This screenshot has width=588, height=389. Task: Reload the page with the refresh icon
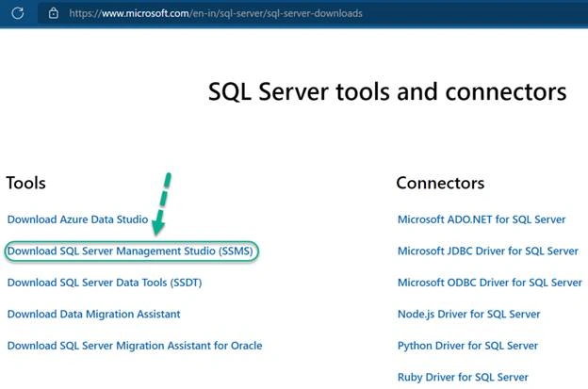tap(18, 13)
